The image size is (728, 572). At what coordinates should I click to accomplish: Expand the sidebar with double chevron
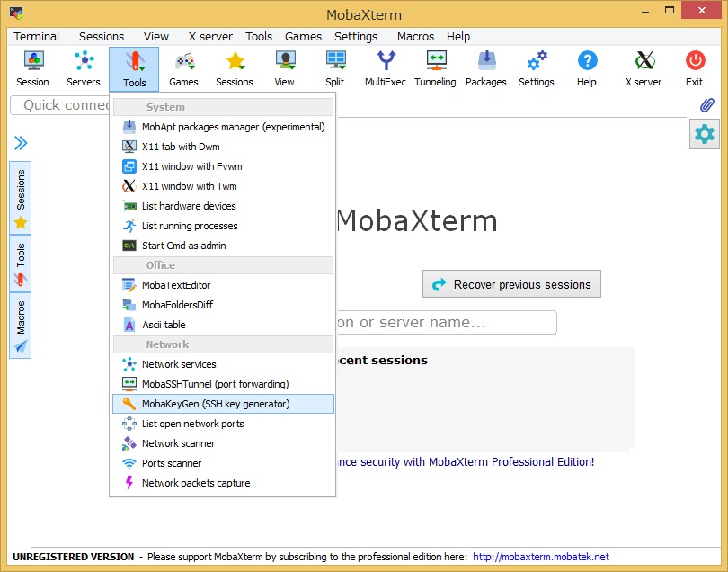pyautogui.click(x=21, y=143)
